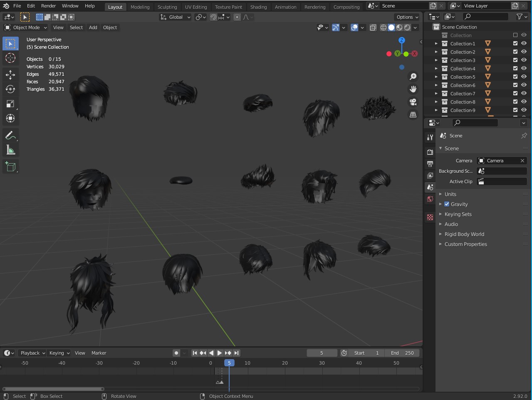Pick the Scale tool

click(10, 104)
